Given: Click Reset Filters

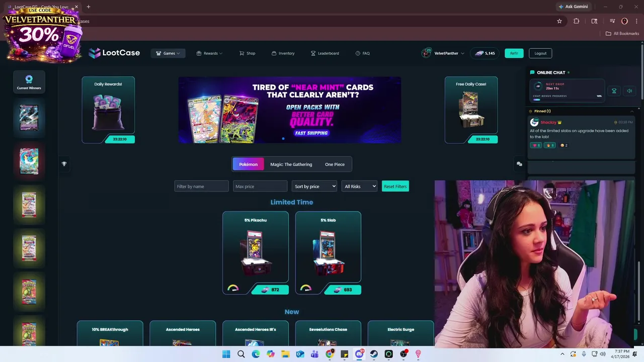Looking at the screenshot, I should [x=395, y=187].
